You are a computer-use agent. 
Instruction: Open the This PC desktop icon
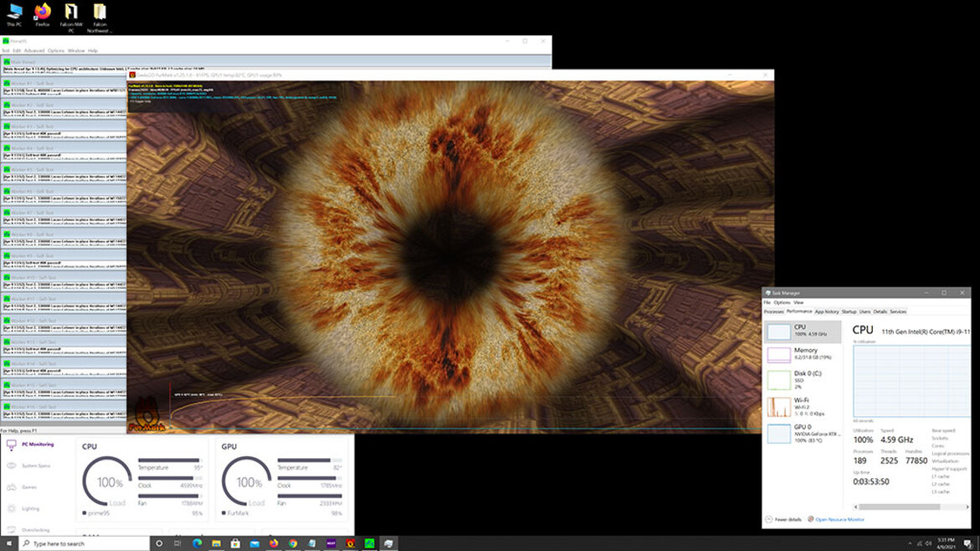point(14,15)
